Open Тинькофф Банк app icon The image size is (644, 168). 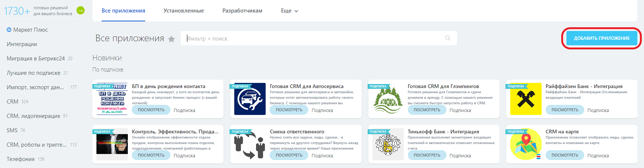point(388,144)
